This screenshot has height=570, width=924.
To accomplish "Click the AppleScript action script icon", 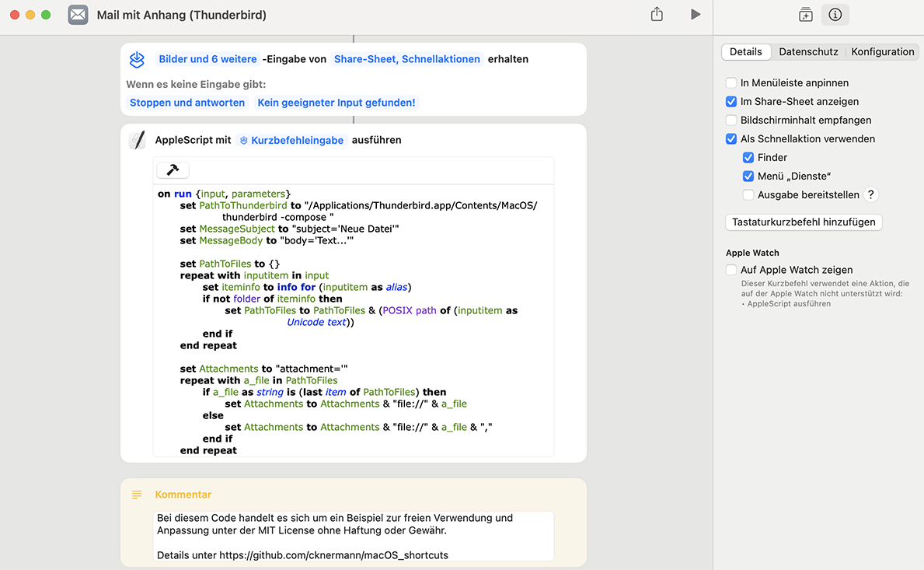I will click(138, 140).
